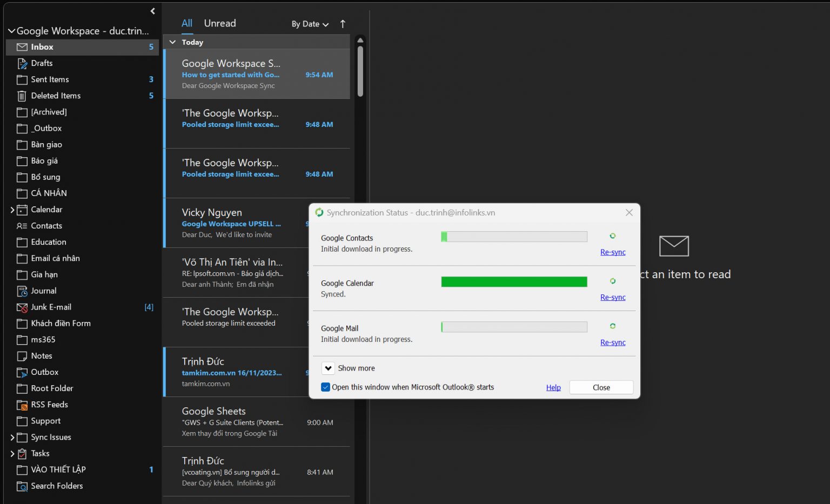This screenshot has height=504, width=830.
Task: Click the RSS Feeds icon
Action: pos(22,405)
